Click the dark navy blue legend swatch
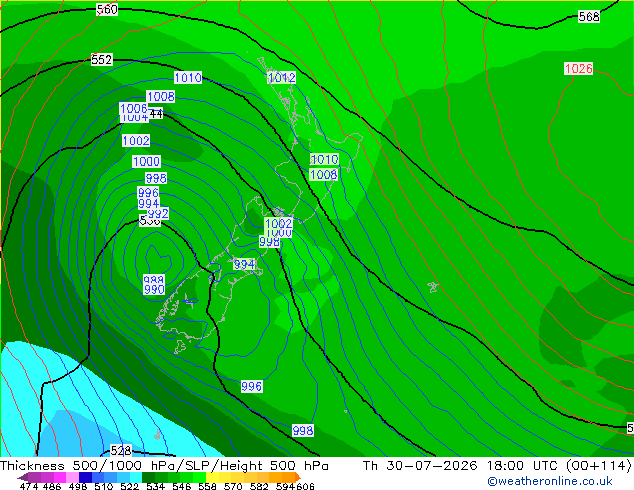 (x=85, y=477)
